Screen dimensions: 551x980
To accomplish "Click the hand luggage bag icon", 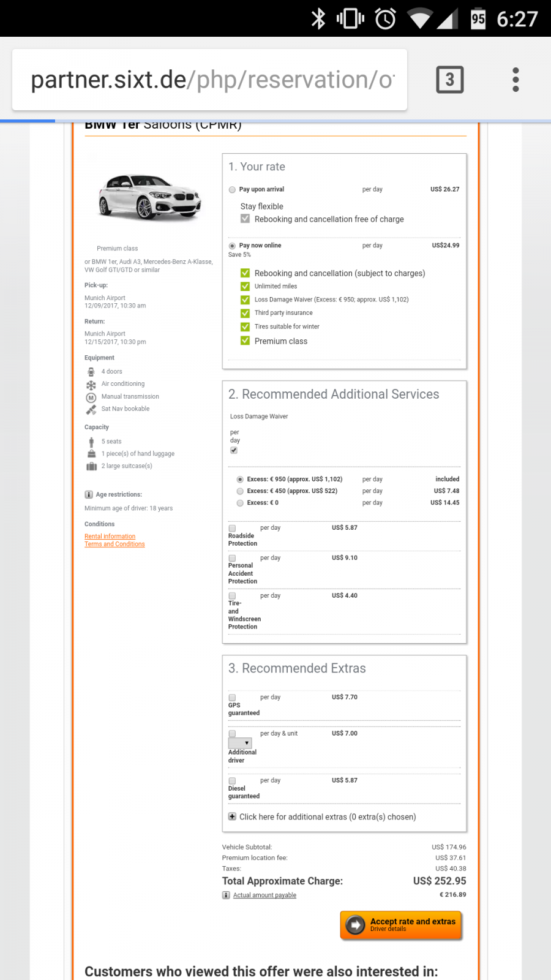I will point(91,454).
